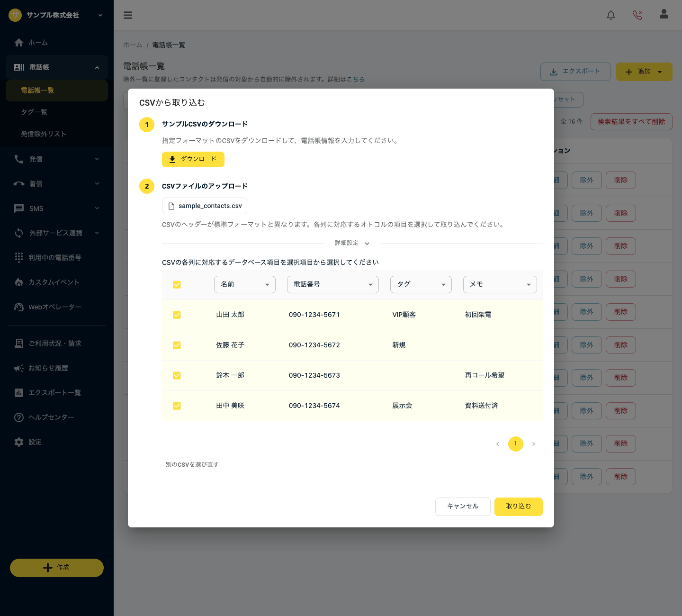Viewport: 682px width, 616px height.
Task: Click the outgoing call handset icon
Action: tap(19, 159)
